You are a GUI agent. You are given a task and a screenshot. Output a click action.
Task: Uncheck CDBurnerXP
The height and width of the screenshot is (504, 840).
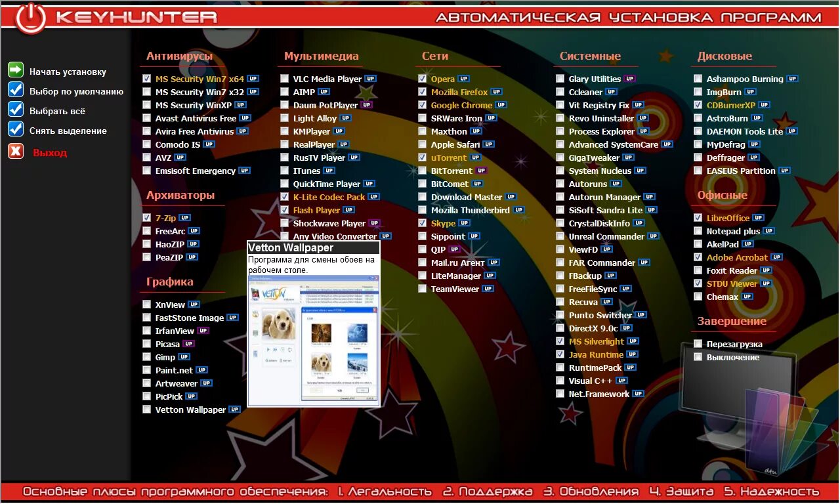698,105
